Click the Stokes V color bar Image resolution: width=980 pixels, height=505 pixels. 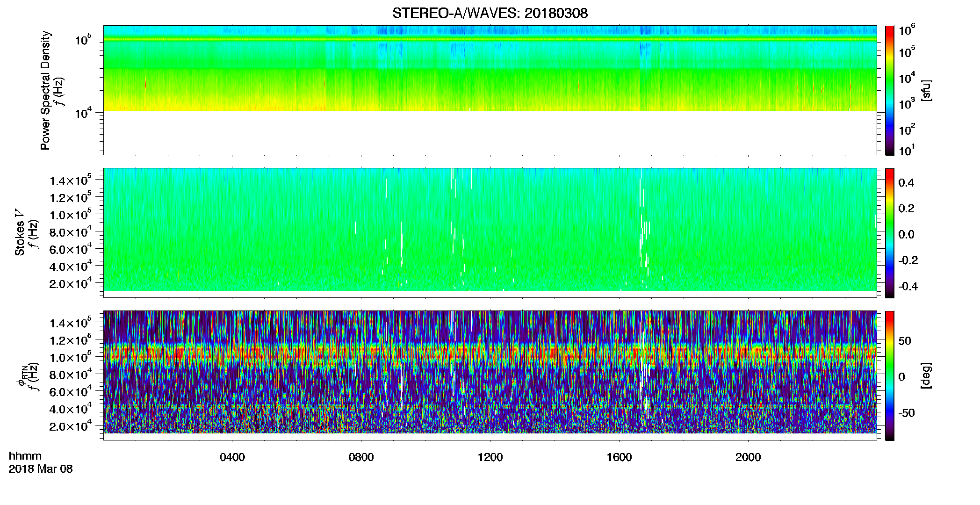click(x=890, y=233)
